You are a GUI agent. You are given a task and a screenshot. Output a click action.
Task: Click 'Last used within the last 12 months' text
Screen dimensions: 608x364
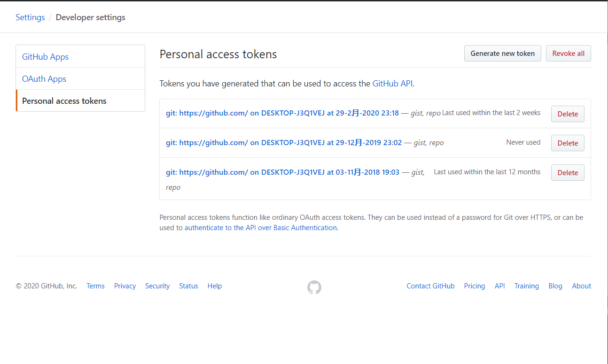click(x=487, y=172)
